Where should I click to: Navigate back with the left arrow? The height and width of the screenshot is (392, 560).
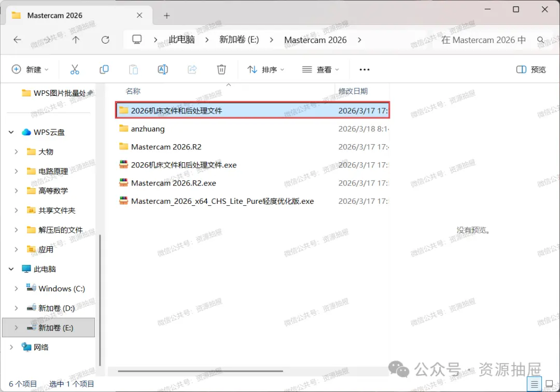point(17,39)
